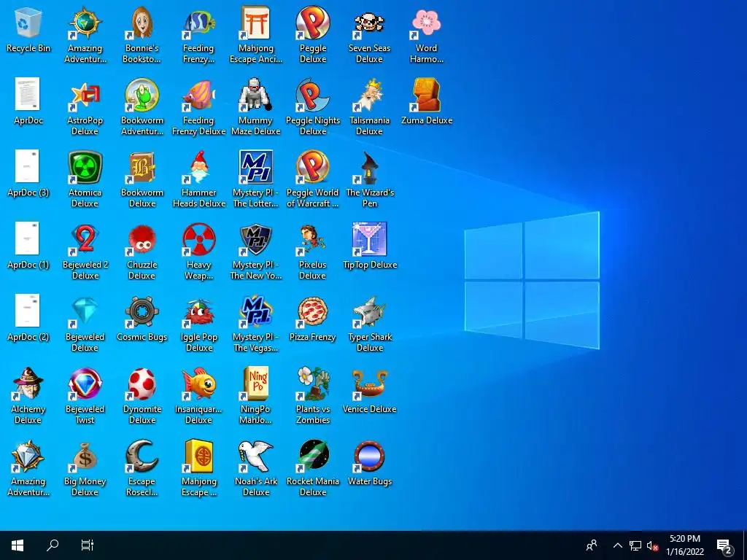Expand hidden system tray icons chevron
747x560 pixels.
coord(617,545)
